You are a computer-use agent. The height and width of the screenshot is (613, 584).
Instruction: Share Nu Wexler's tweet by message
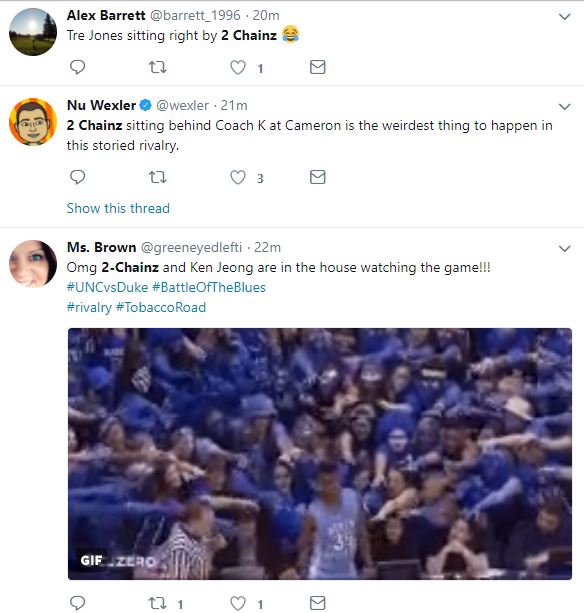click(x=317, y=177)
